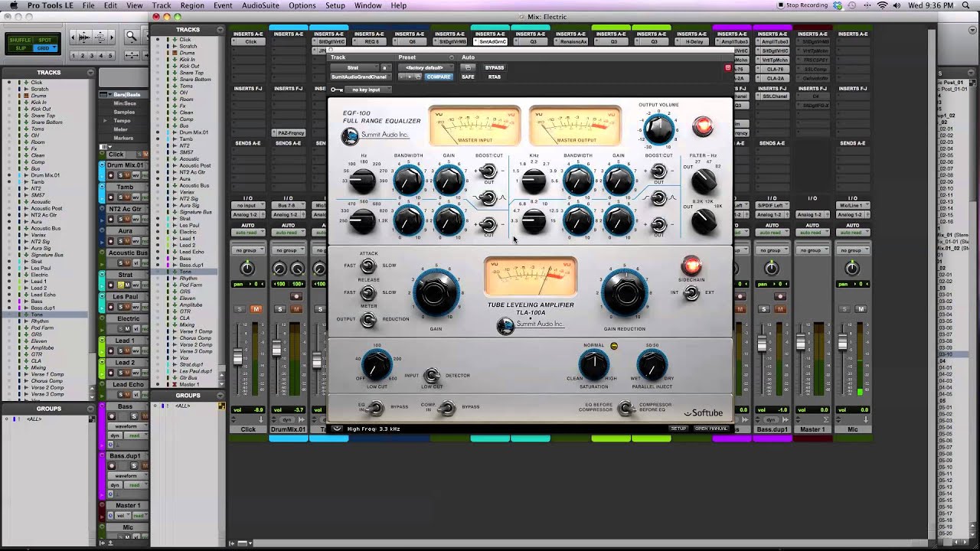Click the Click channel volume fader
Screen dimensions: 980x551
pos(238,357)
